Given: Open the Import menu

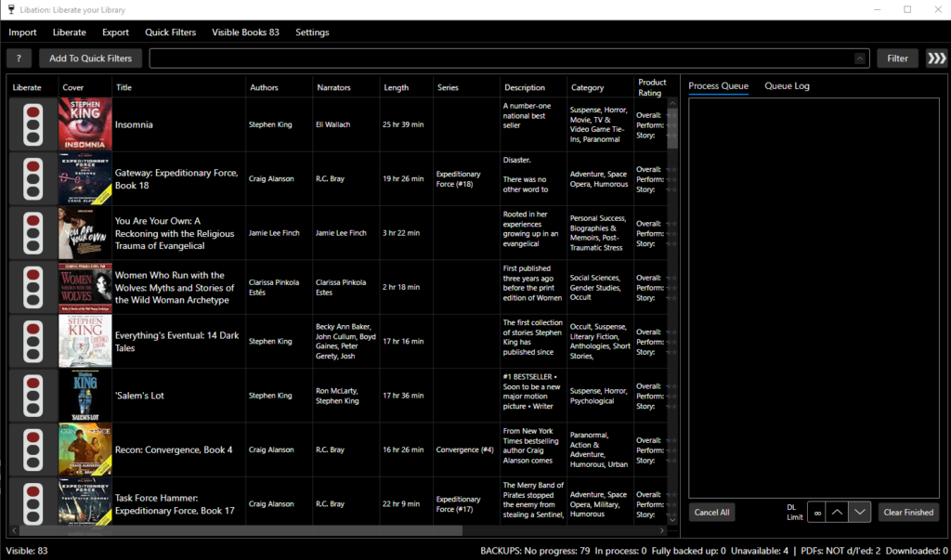Looking at the screenshot, I should tap(22, 33).
